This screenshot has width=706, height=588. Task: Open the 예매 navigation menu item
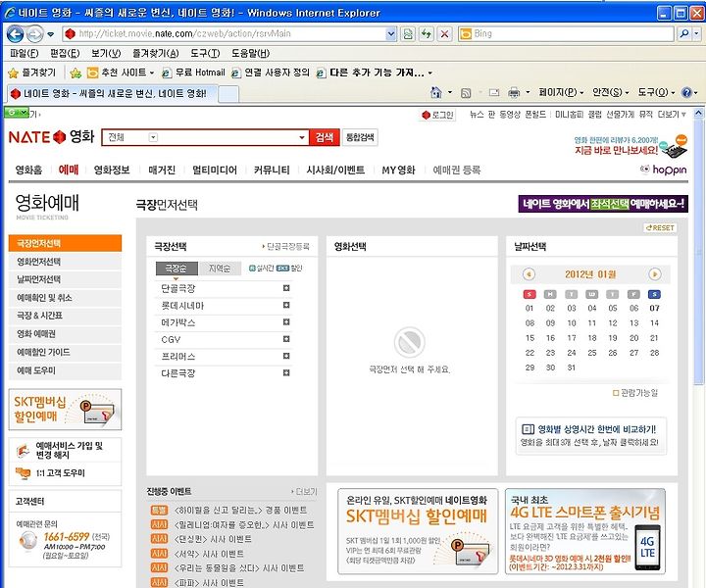click(68, 171)
